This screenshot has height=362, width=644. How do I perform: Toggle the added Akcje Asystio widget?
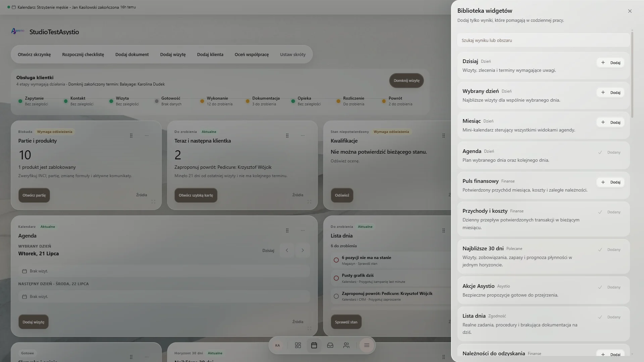click(609, 287)
